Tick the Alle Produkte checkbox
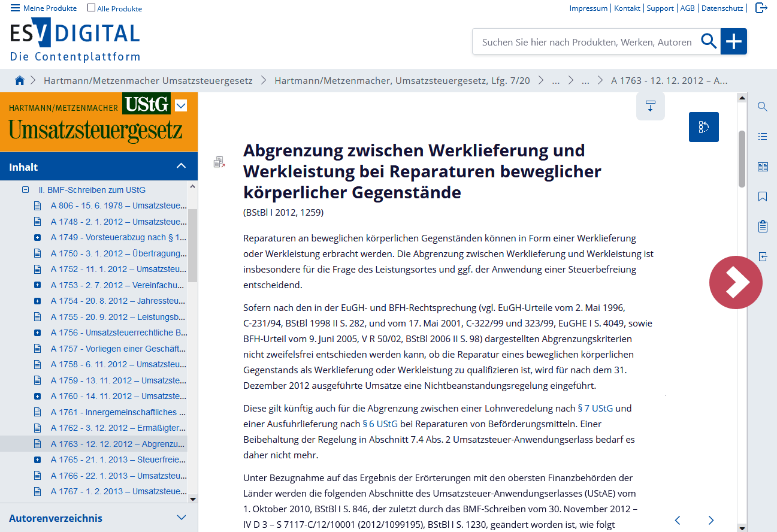The image size is (777, 532). pyautogui.click(x=92, y=8)
